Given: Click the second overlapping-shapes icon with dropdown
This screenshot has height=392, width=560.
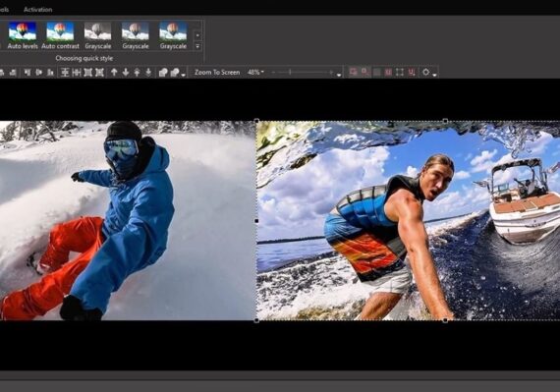Looking at the screenshot, I should pyautogui.click(x=175, y=73).
